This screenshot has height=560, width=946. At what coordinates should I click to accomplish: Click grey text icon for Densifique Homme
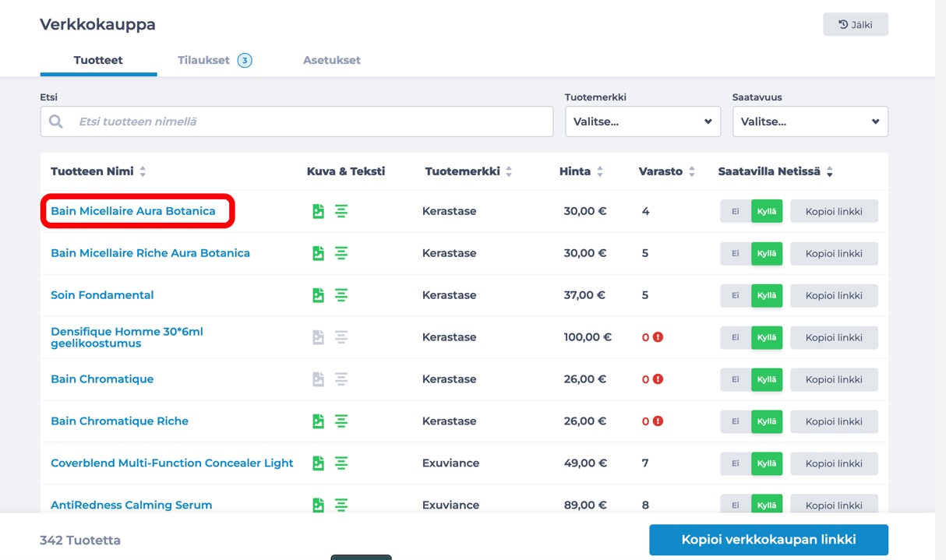[341, 337]
